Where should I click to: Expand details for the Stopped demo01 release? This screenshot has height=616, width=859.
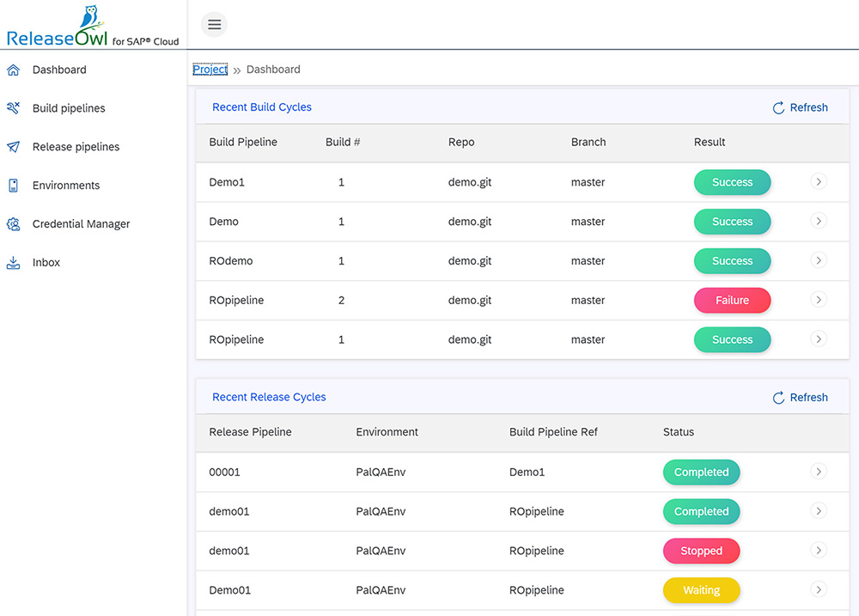[x=818, y=551]
